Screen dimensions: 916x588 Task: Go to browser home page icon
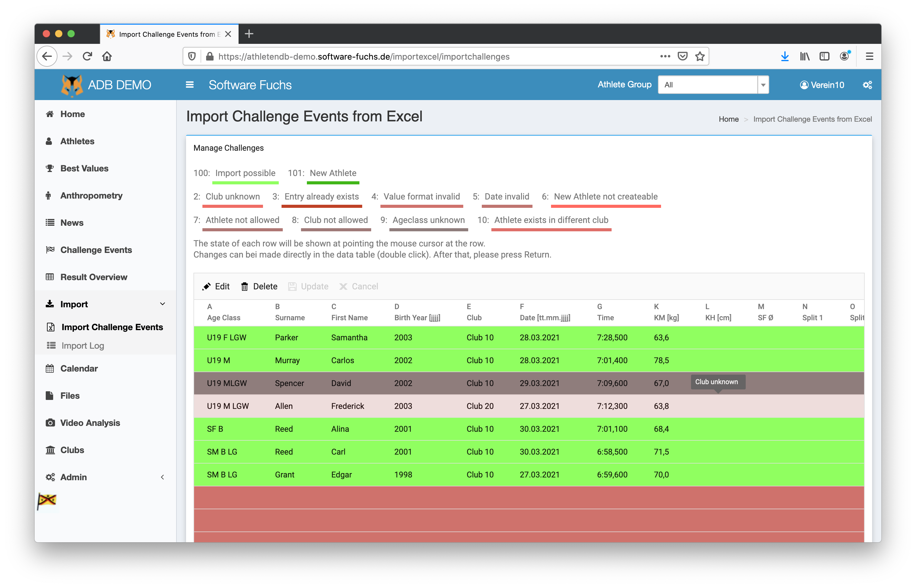pyautogui.click(x=107, y=57)
